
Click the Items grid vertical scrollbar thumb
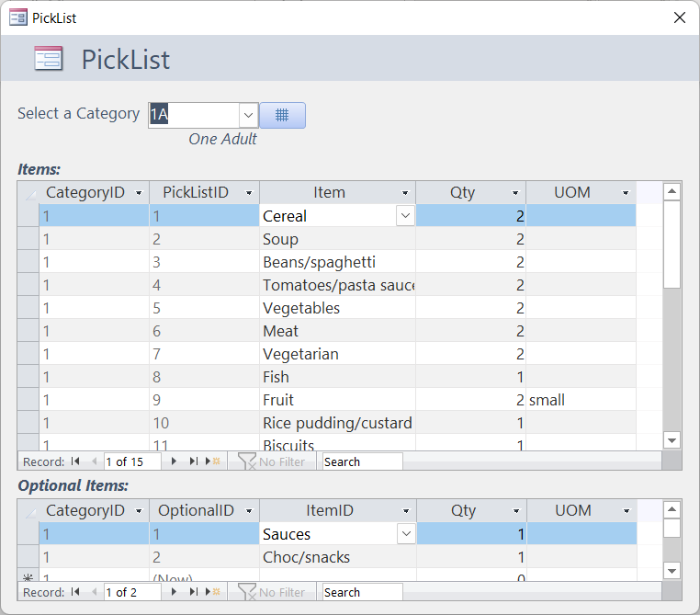(x=672, y=244)
